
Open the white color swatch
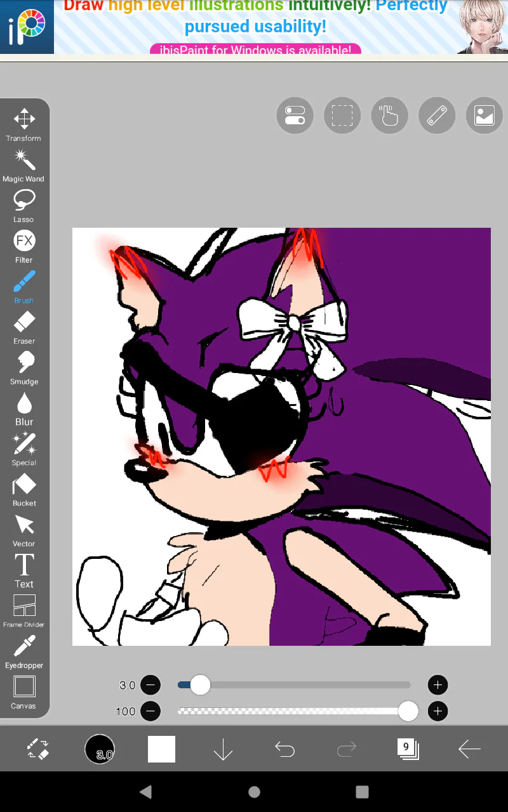tap(161, 749)
